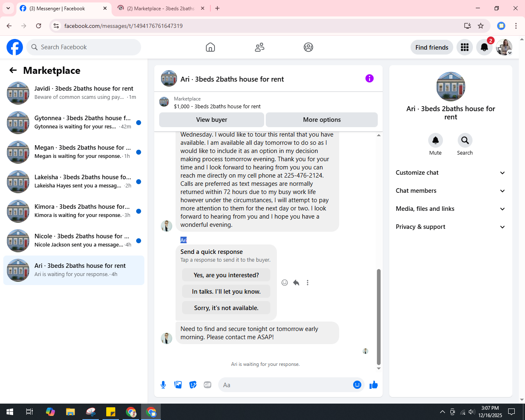Mute this chat with bell icon
This screenshot has width=525, height=420.
tap(436, 140)
